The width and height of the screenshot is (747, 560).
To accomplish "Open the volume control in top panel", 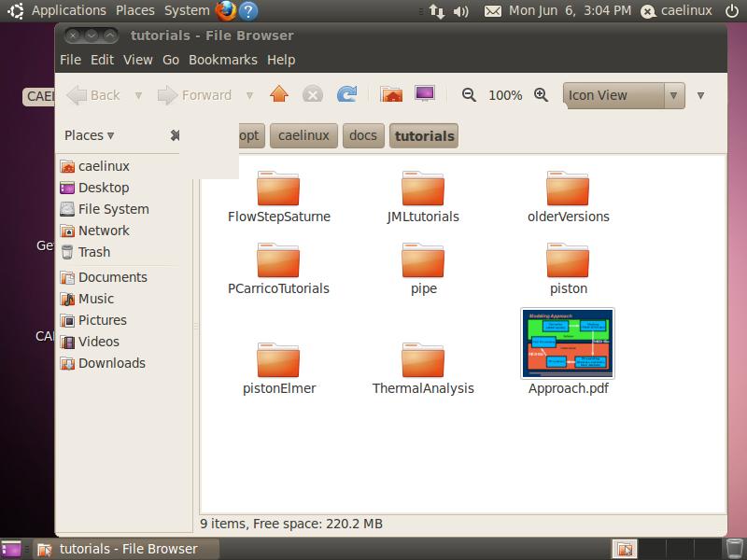I will [460, 11].
